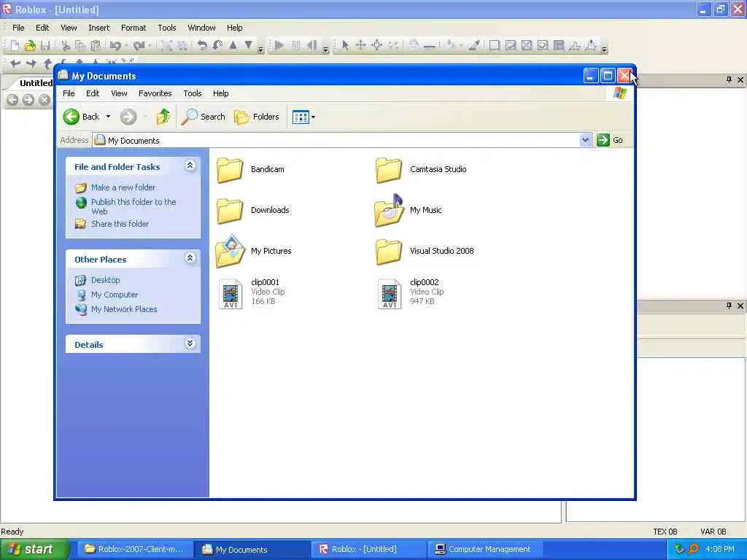
Task: Open the Redo history dropdown arrow in Roblox
Action: 150,46
